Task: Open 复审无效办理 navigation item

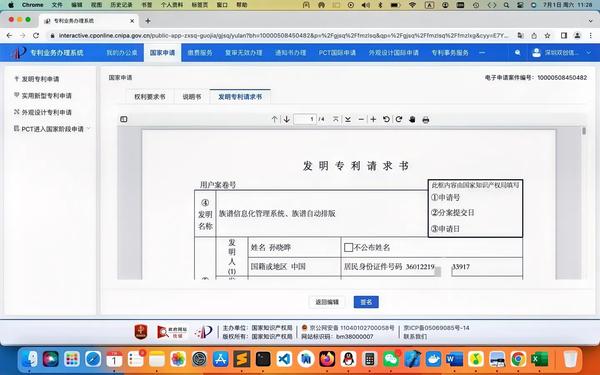Action: 244,52
